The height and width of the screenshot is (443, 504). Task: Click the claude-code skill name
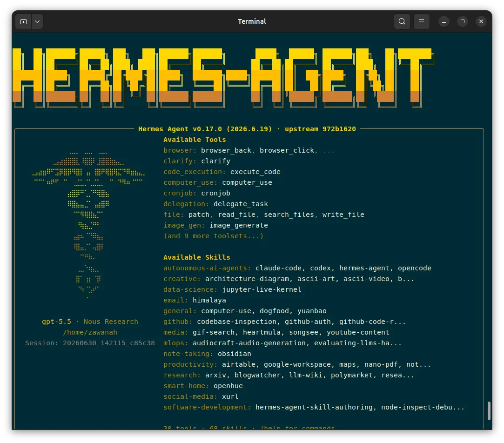tap(278, 268)
